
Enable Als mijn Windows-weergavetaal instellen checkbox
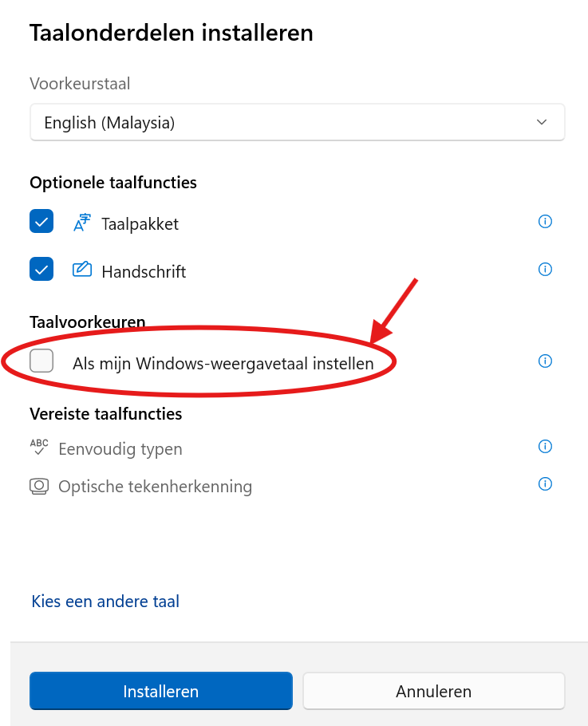pyautogui.click(x=41, y=361)
